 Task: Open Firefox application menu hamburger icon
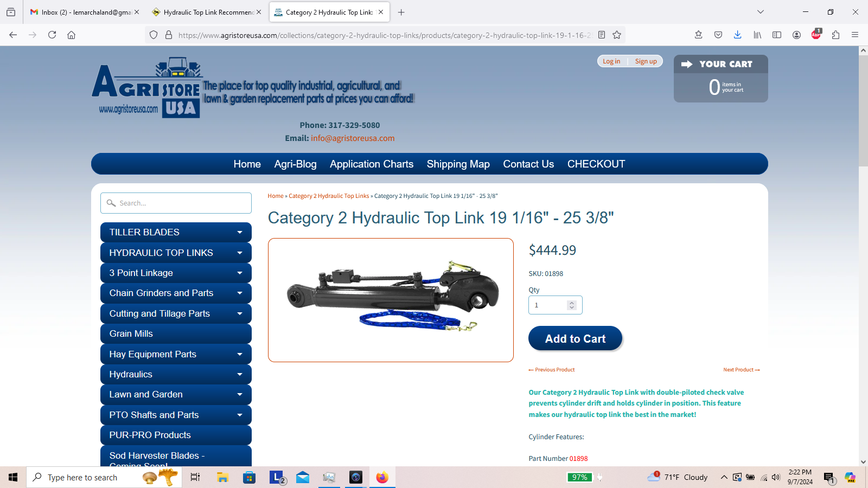point(855,35)
